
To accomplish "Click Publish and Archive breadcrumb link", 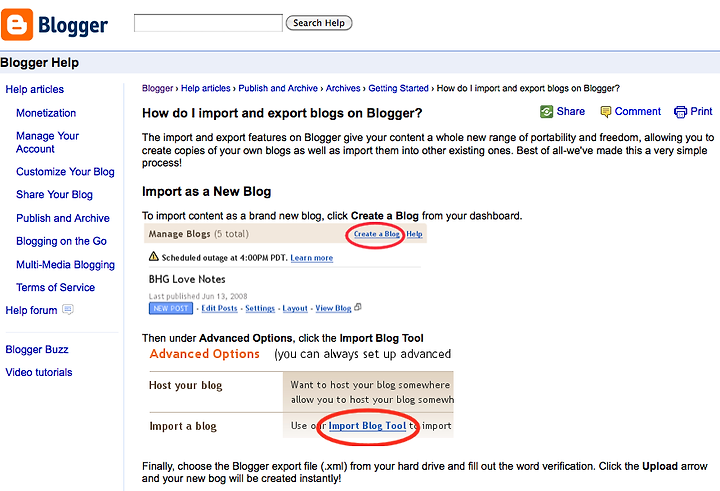I will point(278,88).
